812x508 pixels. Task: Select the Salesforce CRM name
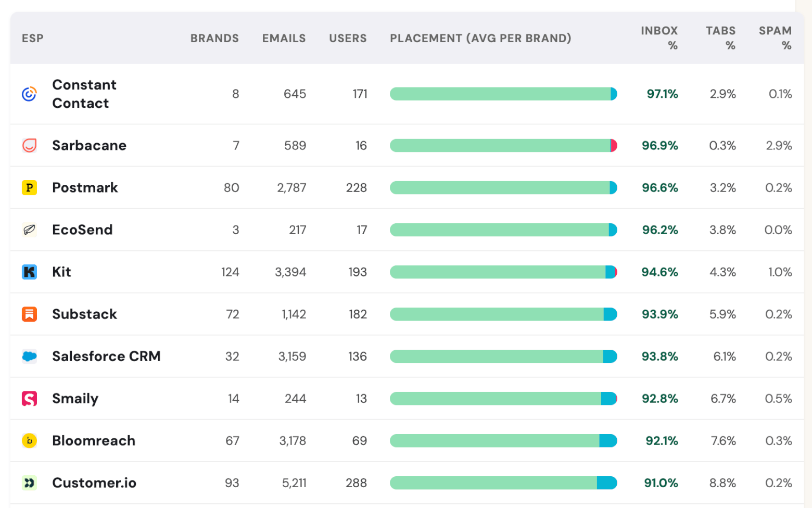point(106,356)
